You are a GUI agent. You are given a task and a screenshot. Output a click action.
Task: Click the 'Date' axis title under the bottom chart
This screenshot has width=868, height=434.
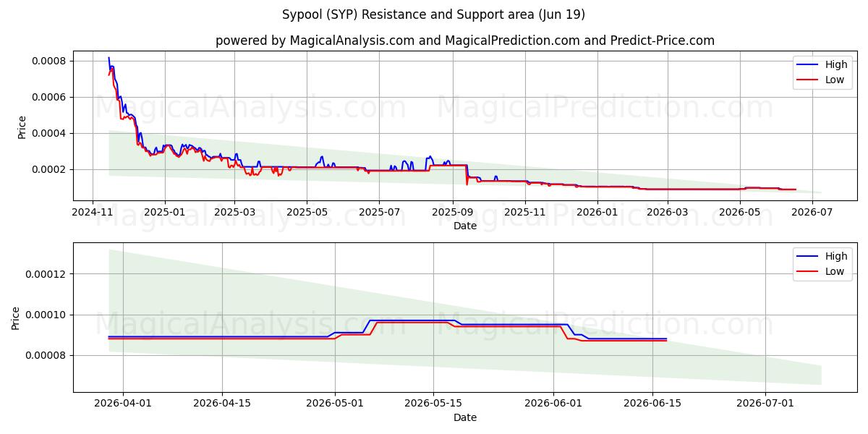click(x=465, y=417)
